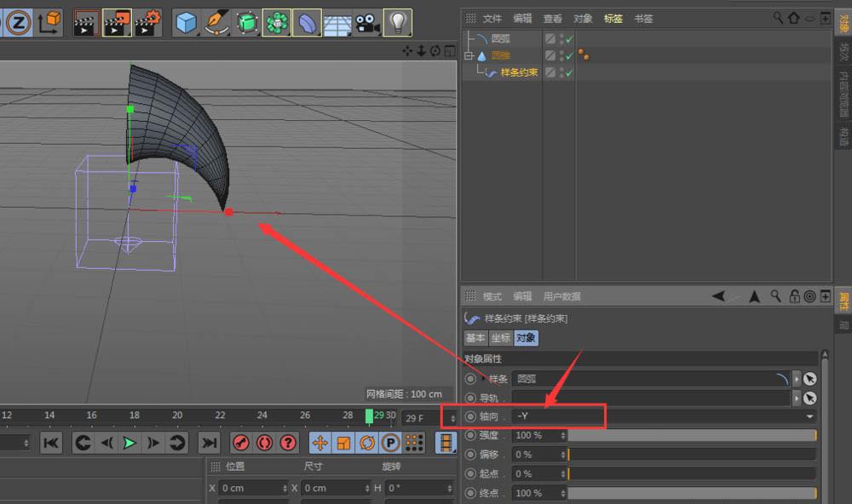Screen dimensions: 852x504
Task: Select the Bend deformer icon
Action: pyautogui.click(x=306, y=22)
